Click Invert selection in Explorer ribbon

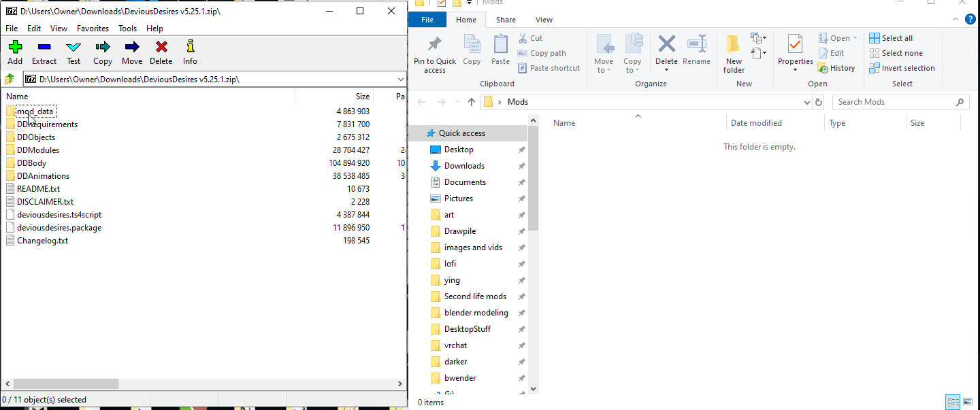tap(902, 68)
